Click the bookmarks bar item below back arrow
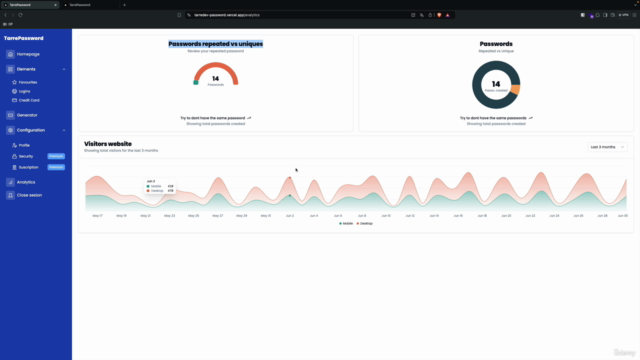The image size is (640, 360). click(x=8, y=24)
